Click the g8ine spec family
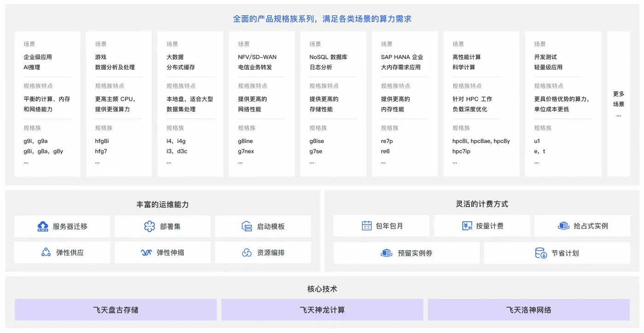The height and width of the screenshot is (333, 644). [x=246, y=141]
